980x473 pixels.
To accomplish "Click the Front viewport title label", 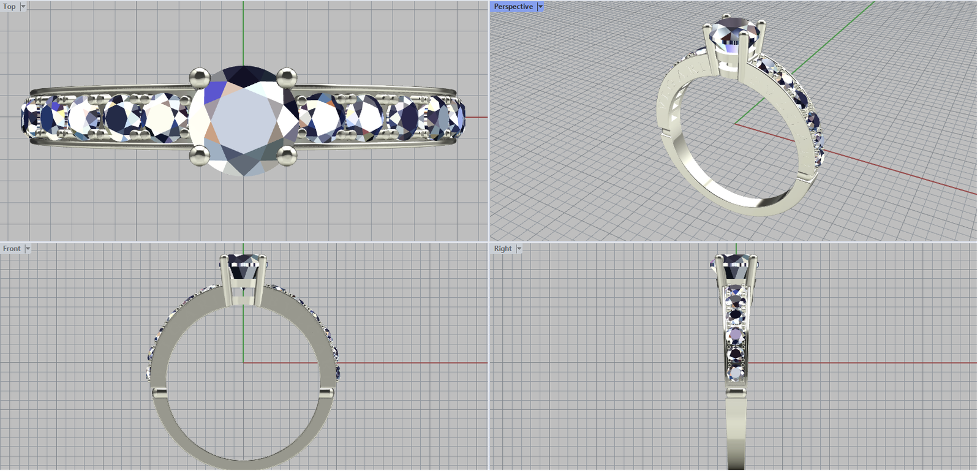I will (12, 249).
